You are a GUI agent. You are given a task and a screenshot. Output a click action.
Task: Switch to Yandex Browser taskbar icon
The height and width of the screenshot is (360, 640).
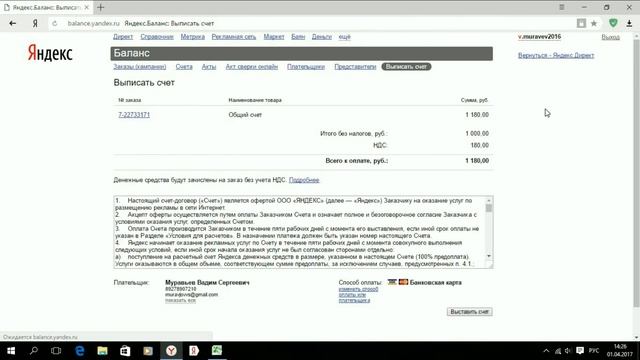(171, 351)
